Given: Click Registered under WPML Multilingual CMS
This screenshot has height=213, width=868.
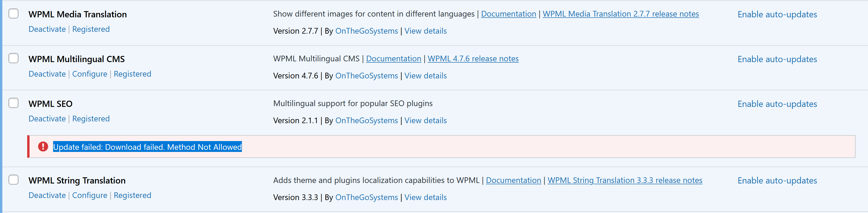Looking at the screenshot, I should (132, 74).
